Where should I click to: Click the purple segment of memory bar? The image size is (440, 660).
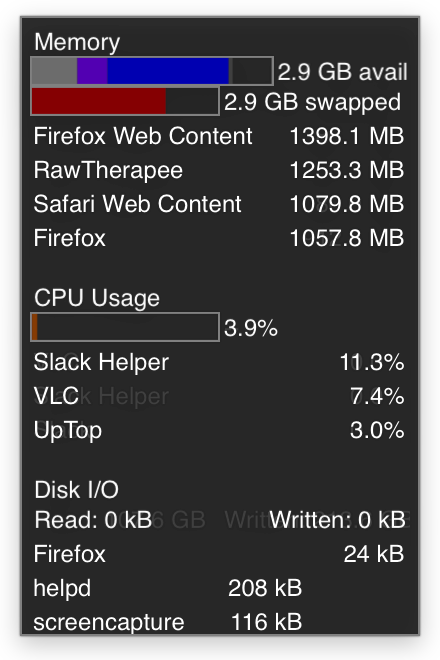[92, 71]
